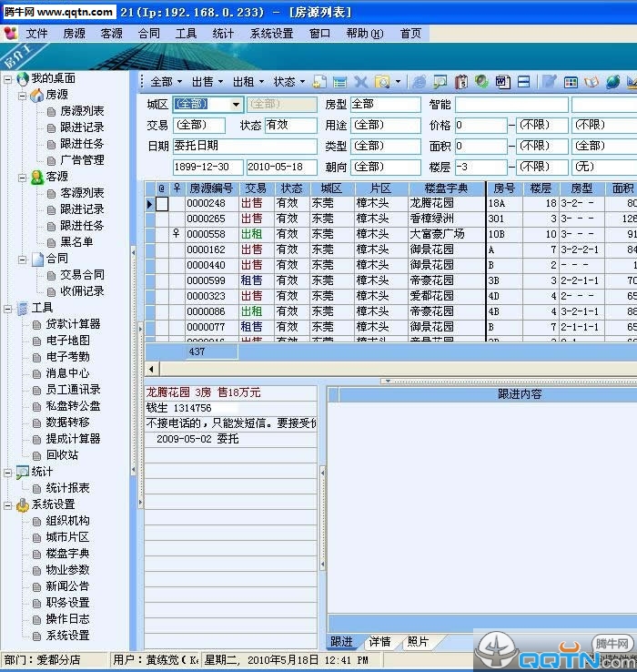Switch to the 照片 tab
Image resolution: width=637 pixels, height=672 pixels.
pos(418,642)
